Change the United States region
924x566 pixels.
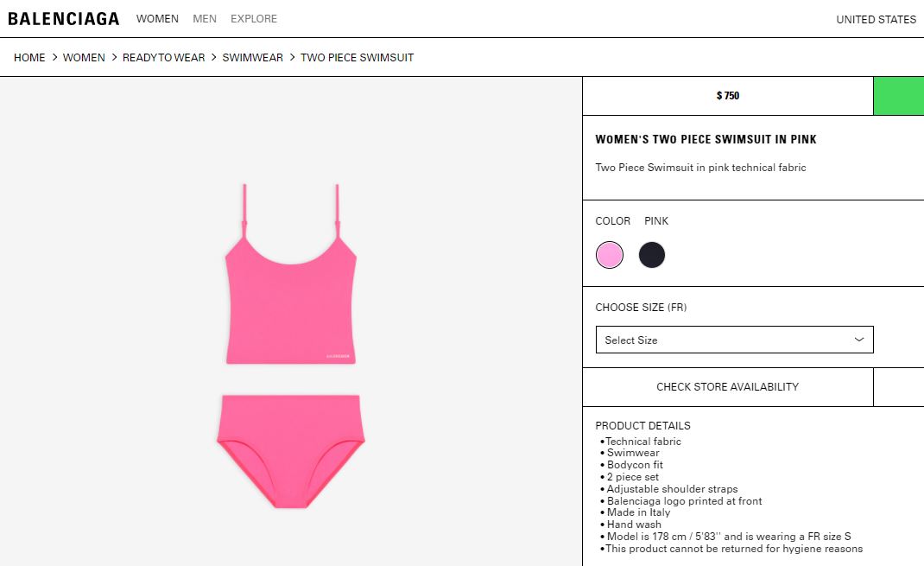pyautogui.click(x=876, y=20)
